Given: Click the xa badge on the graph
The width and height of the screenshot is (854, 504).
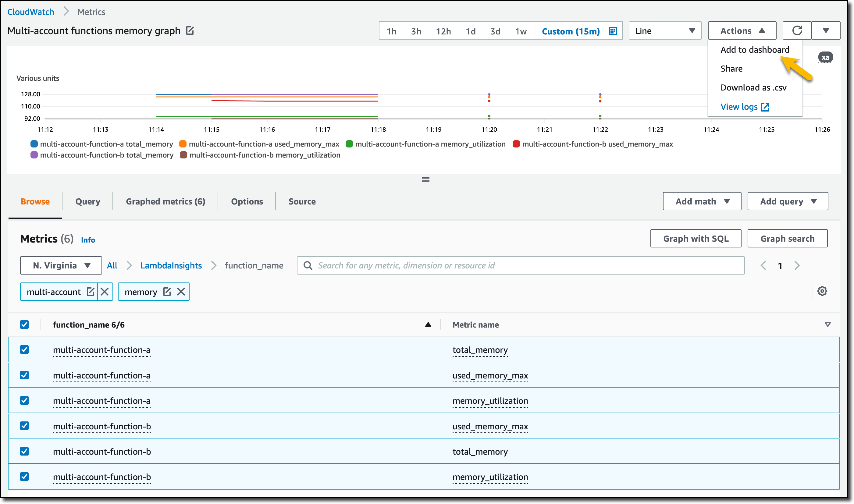Looking at the screenshot, I should (825, 57).
